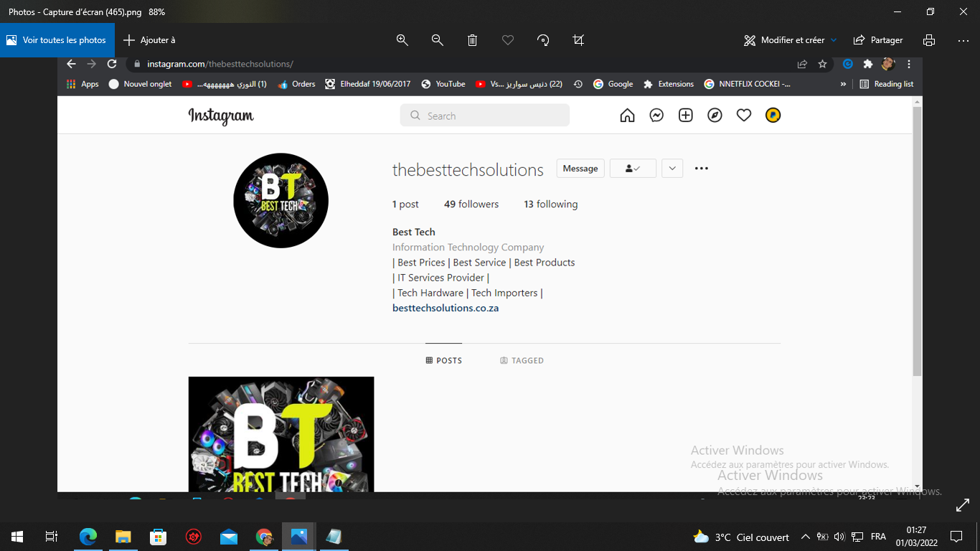Open the Best Tech post thumbnail
The width and height of the screenshot is (980, 551).
coord(281,434)
